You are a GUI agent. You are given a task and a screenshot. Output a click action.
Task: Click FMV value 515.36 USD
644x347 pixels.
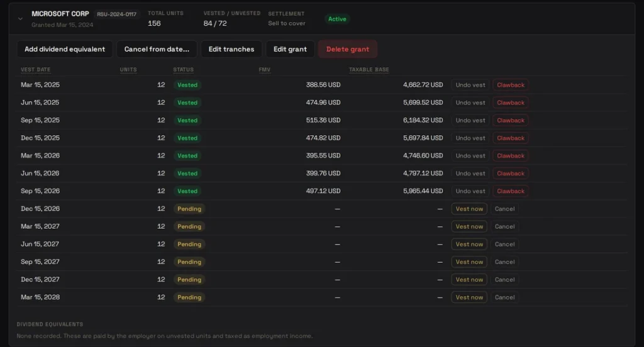coord(323,120)
